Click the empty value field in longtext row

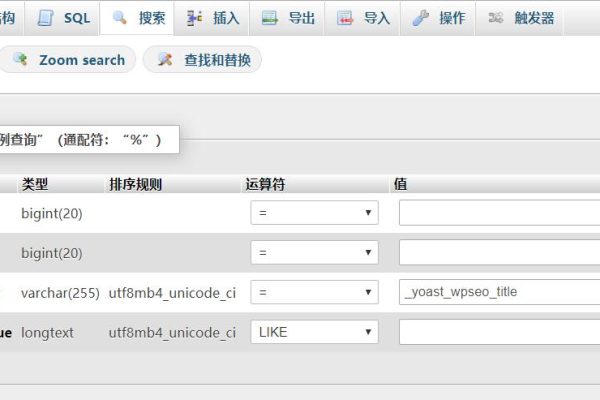tap(499, 332)
